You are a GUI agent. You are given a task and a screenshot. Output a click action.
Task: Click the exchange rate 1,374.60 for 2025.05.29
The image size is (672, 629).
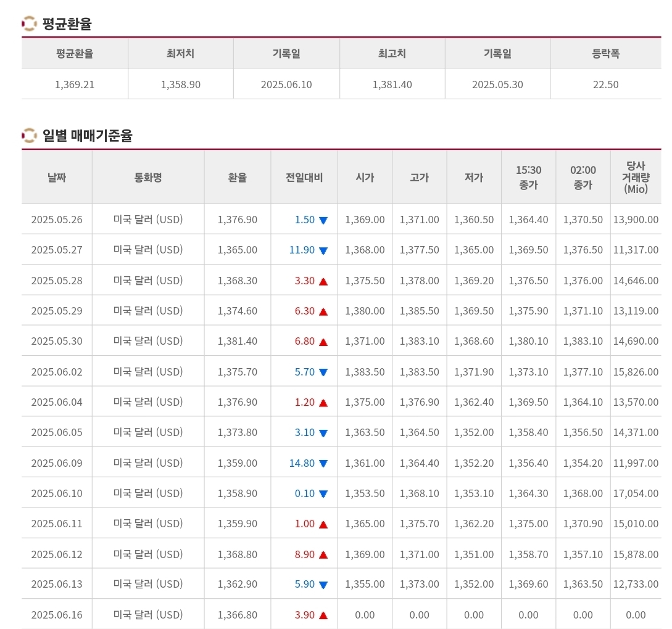click(x=238, y=311)
